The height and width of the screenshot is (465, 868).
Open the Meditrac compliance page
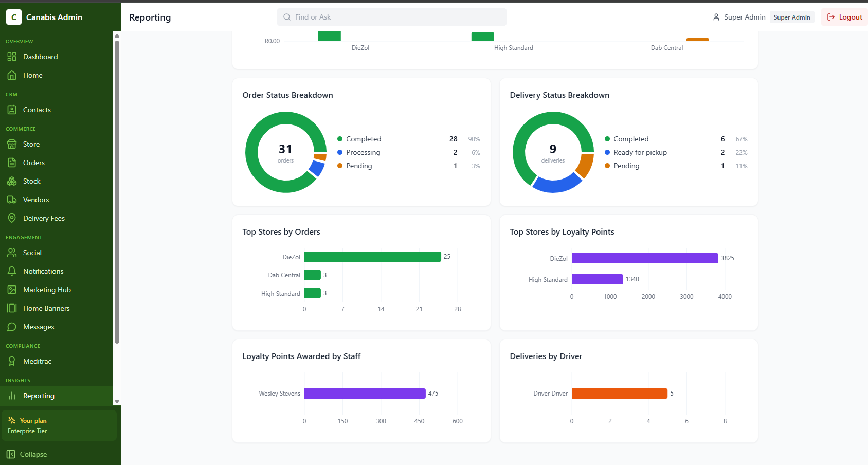point(37,361)
